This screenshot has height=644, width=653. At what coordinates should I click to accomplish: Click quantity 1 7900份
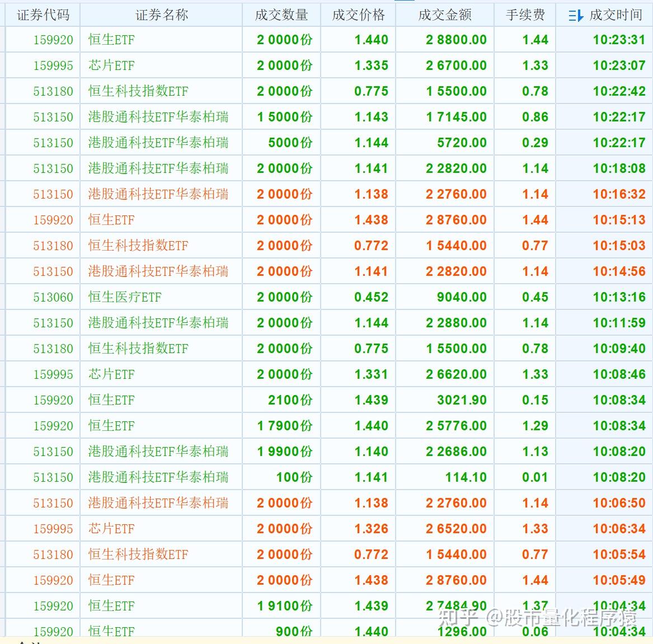(x=285, y=426)
